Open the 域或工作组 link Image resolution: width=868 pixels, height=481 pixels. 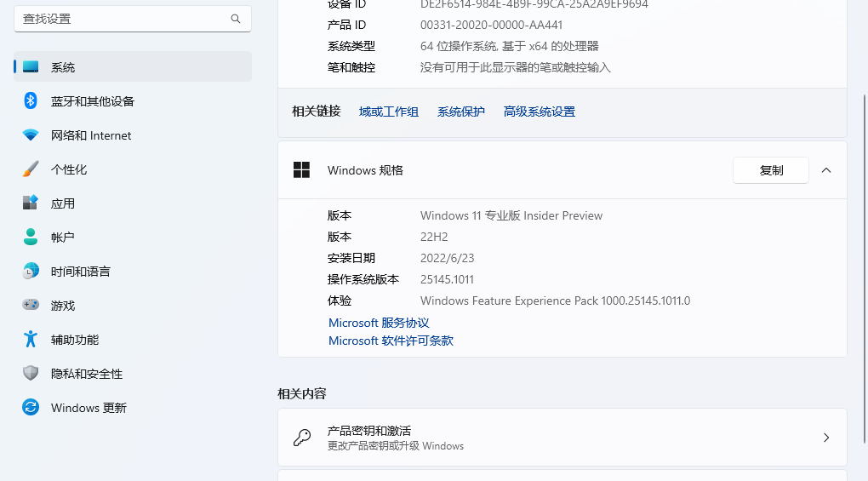click(389, 112)
